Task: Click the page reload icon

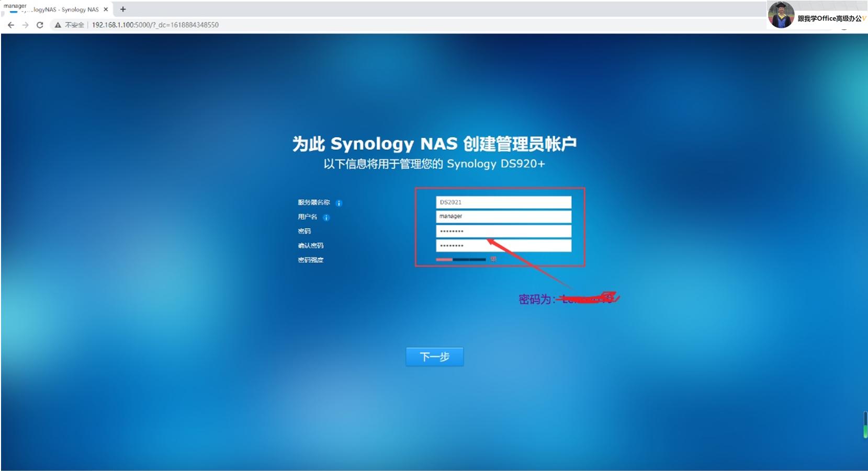Action: [40, 25]
